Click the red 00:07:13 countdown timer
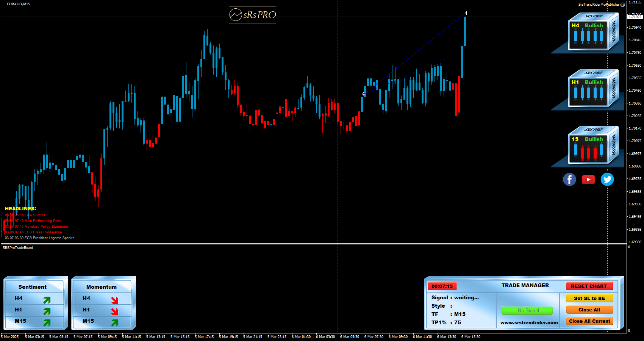The height and width of the screenshot is (341, 644). pos(442,286)
